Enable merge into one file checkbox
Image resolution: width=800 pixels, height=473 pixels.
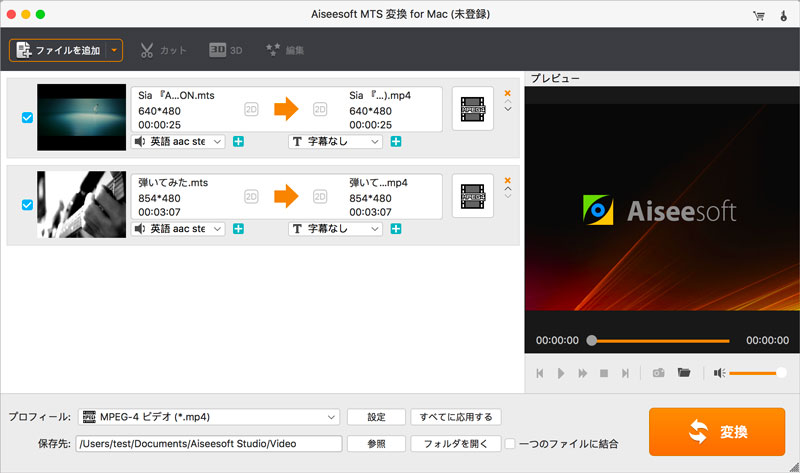click(510, 443)
